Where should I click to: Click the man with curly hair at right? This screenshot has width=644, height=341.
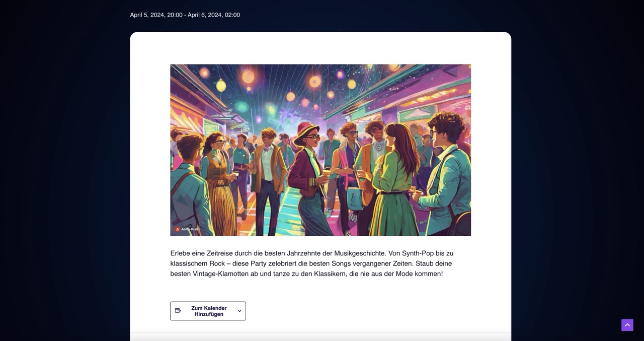(445, 171)
